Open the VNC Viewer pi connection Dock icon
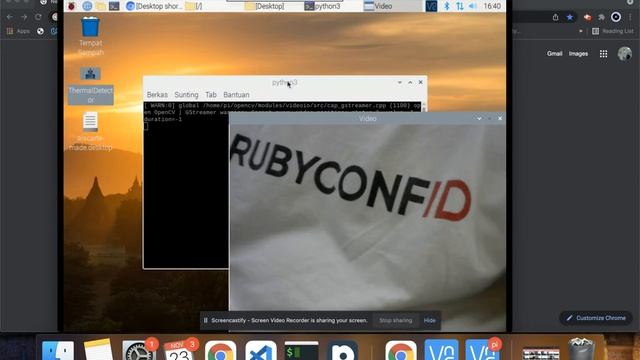Screen dimensions: 640x360 [482, 350]
